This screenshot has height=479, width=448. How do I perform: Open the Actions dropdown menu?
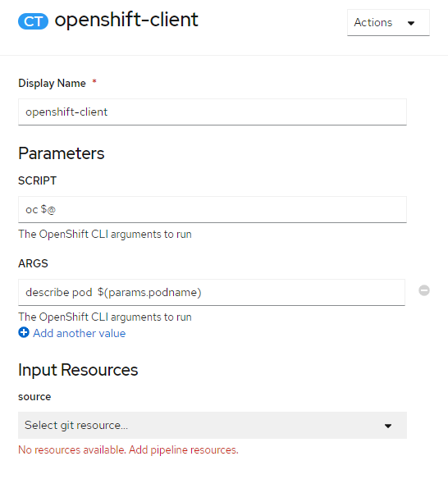click(388, 23)
